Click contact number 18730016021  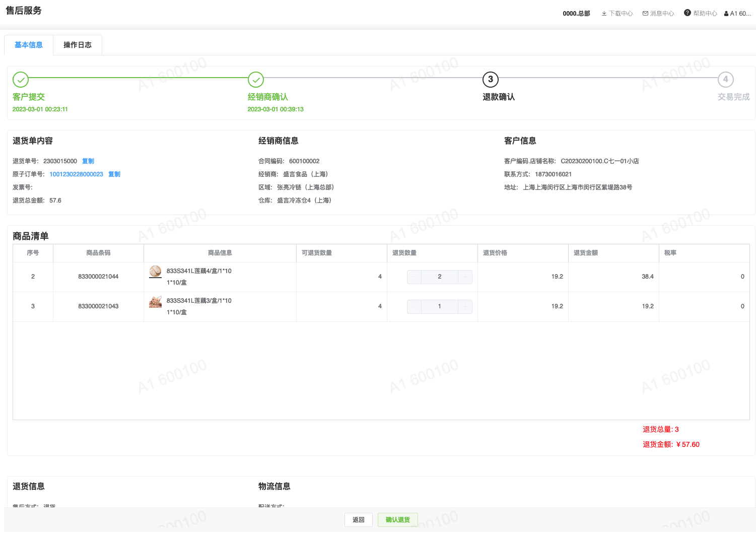[x=553, y=174]
